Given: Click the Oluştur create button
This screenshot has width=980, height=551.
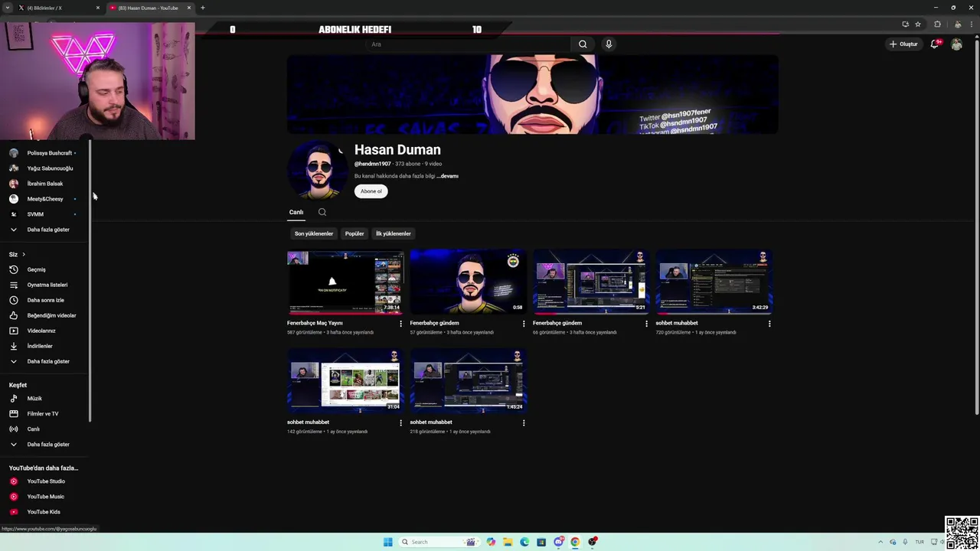Looking at the screenshot, I should click(x=903, y=44).
